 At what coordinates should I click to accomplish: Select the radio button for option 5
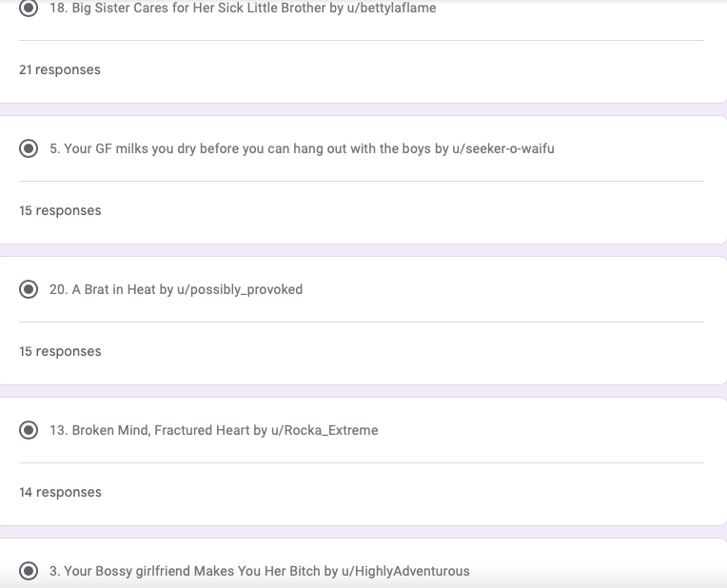29,149
